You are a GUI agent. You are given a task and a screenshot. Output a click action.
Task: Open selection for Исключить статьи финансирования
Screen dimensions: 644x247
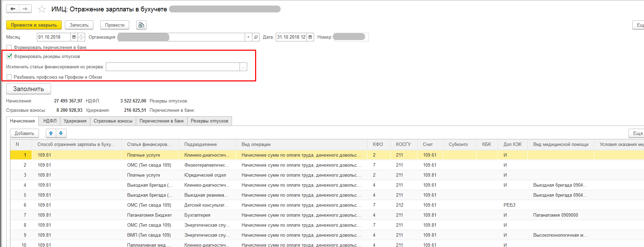[243, 67]
